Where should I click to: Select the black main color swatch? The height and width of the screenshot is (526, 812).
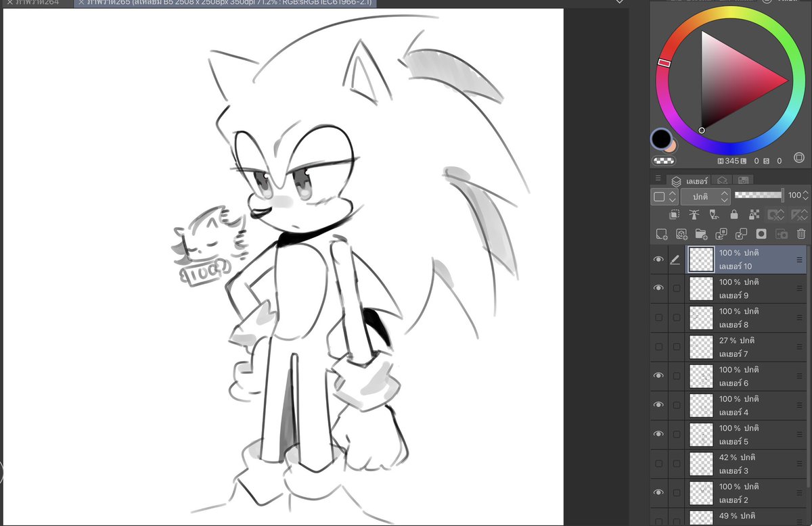coord(661,140)
